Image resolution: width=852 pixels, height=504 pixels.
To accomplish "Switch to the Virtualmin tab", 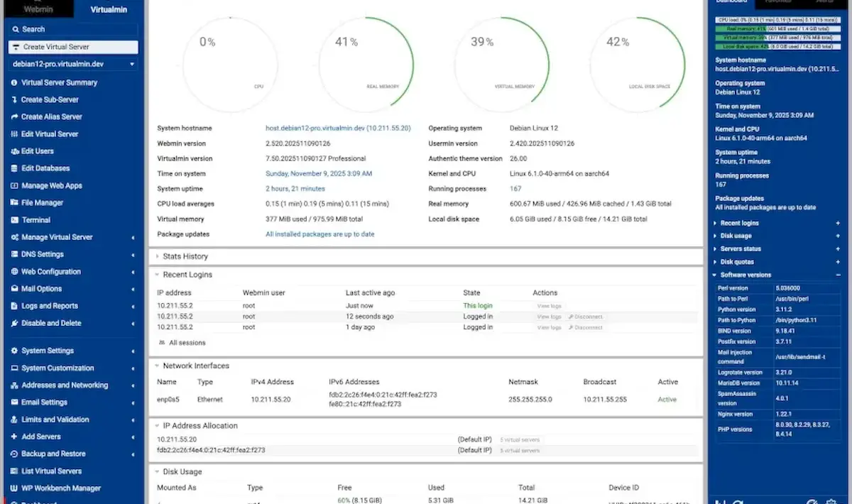I will coord(109,9).
